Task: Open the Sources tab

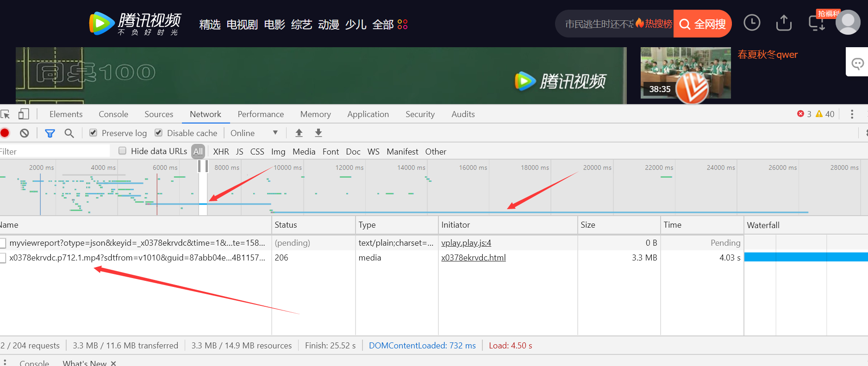Action: (x=159, y=114)
